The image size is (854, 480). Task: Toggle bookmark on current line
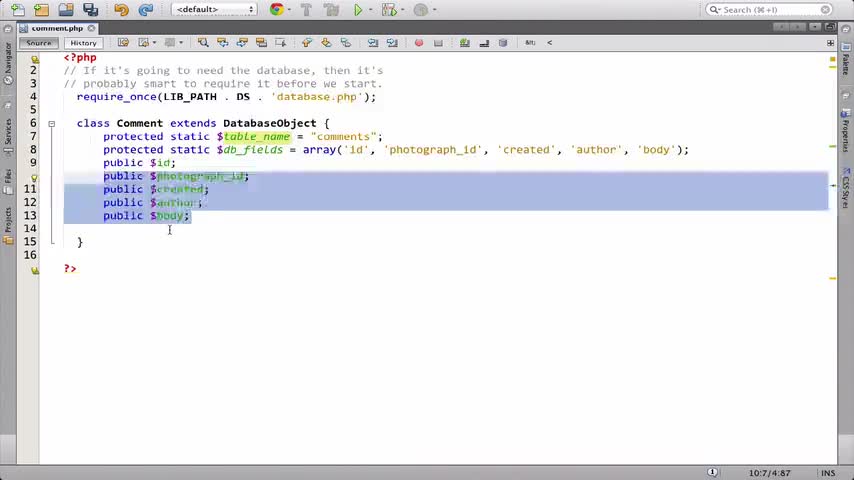coord(346,42)
